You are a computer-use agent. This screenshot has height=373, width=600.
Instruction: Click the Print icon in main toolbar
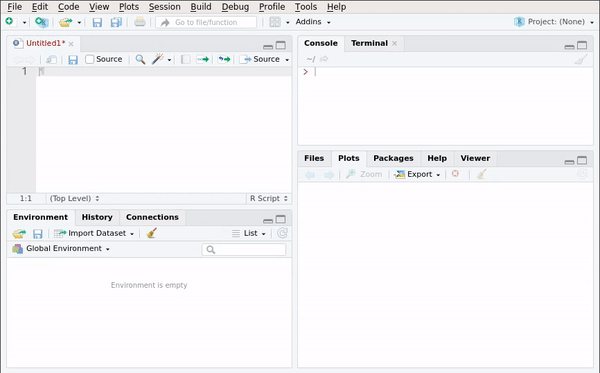tap(140, 22)
